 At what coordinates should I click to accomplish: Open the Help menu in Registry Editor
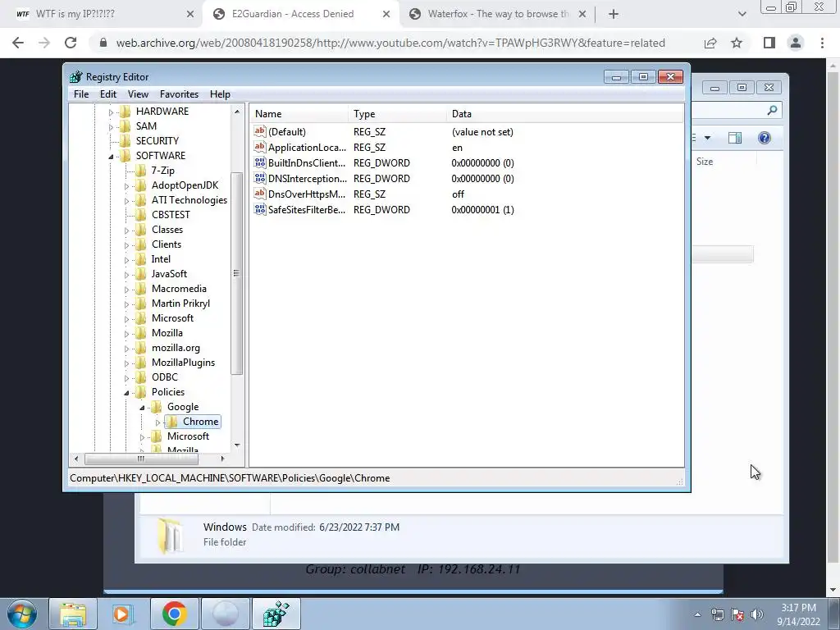point(220,94)
